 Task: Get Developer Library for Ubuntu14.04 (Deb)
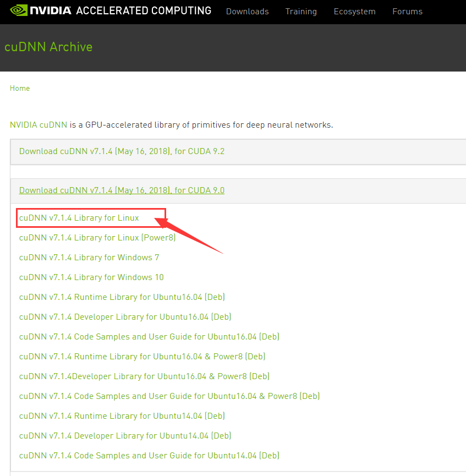[125, 436]
